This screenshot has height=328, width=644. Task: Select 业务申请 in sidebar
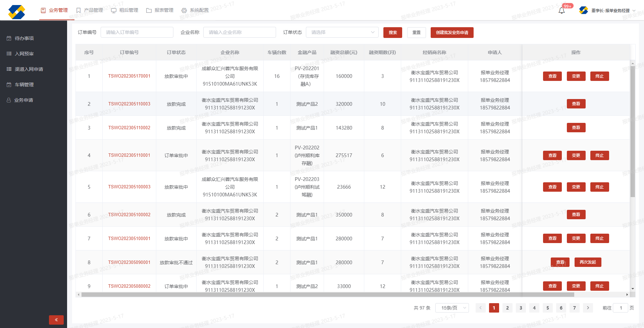23,100
